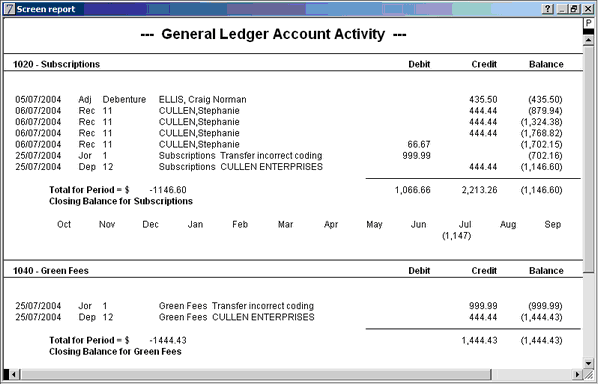The image size is (598, 384).
Task: Click the name ELLIS, Craig Norman
Action: coord(203,100)
